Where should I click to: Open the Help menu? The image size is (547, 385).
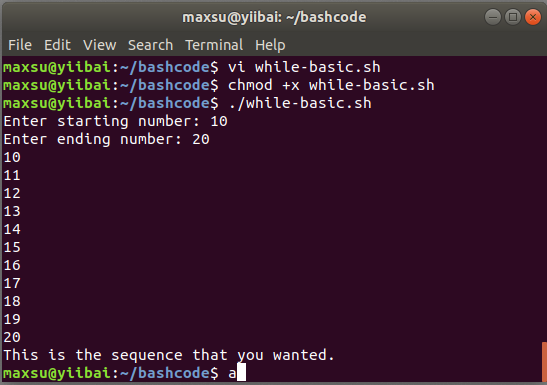(x=270, y=45)
